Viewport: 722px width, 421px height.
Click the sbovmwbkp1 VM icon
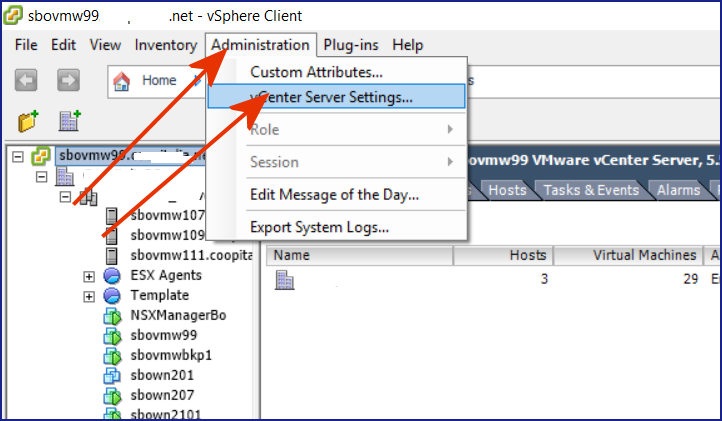click(112, 356)
